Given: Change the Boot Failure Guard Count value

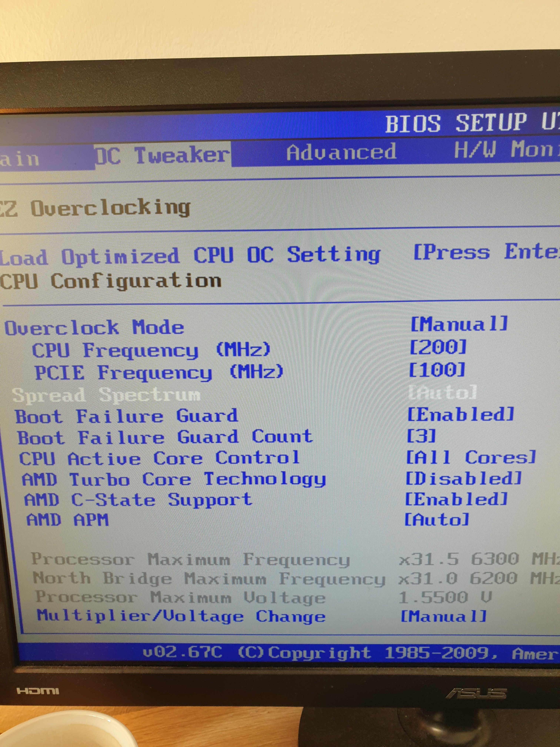Looking at the screenshot, I should point(421,436).
